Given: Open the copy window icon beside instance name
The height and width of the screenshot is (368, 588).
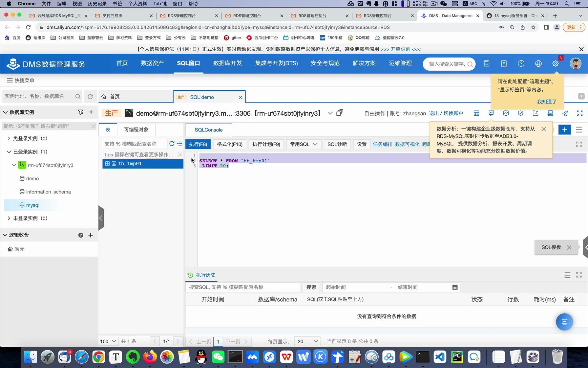Looking at the screenshot, I should click(x=340, y=113).
